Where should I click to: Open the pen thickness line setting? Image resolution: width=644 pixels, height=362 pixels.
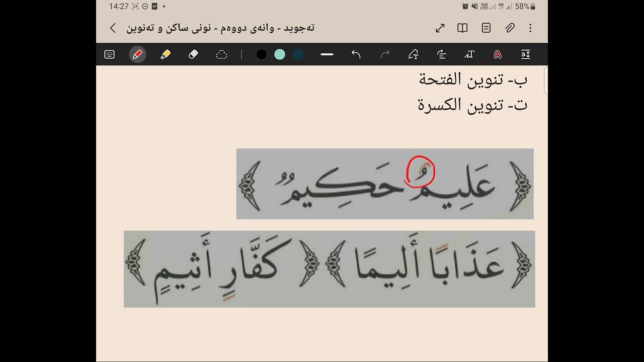coord(327,55)
